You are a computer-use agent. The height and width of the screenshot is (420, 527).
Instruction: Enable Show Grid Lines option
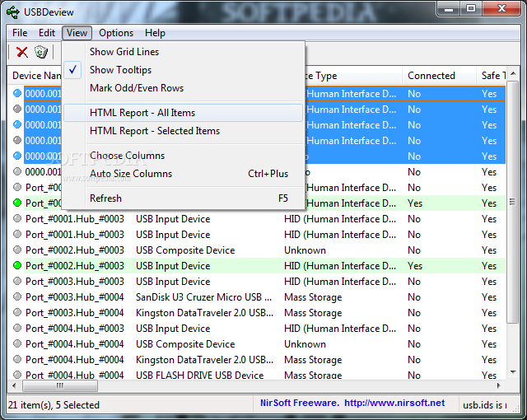[184, 52]
